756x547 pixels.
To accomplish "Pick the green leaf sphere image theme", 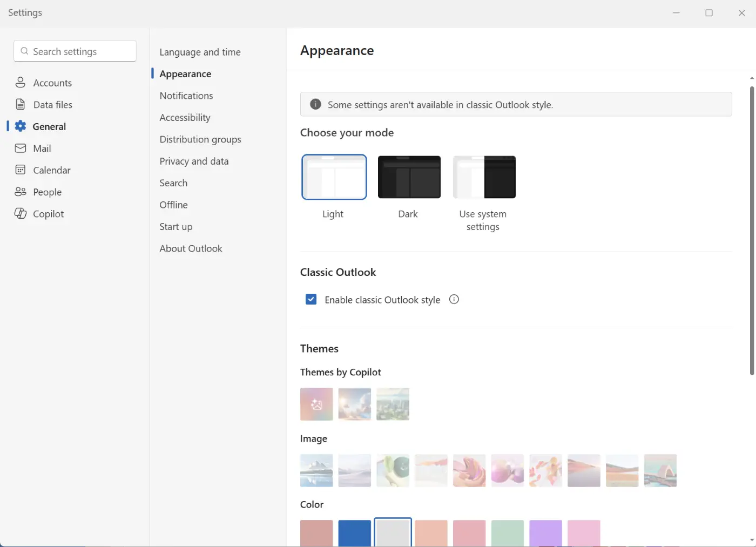I will tap(393, 470).
